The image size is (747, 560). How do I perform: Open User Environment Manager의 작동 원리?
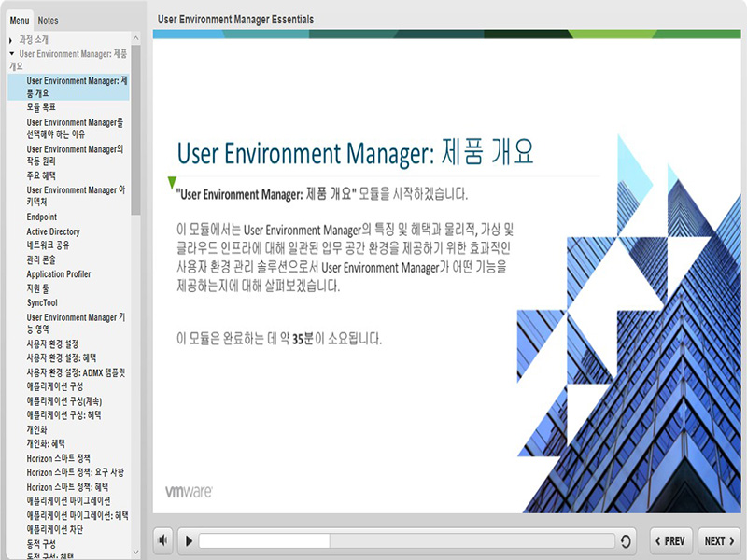click(75, 155)
